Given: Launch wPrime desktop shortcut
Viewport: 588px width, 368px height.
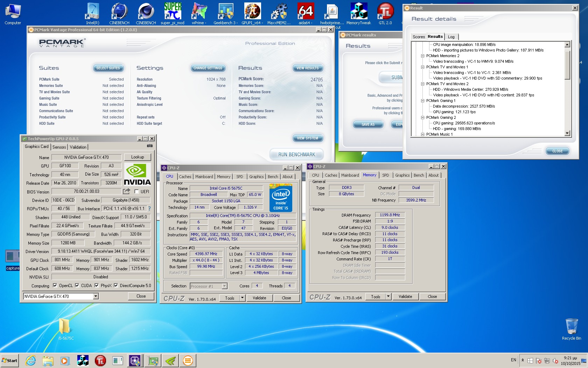Looking at the screenshot, I should 199,14.
